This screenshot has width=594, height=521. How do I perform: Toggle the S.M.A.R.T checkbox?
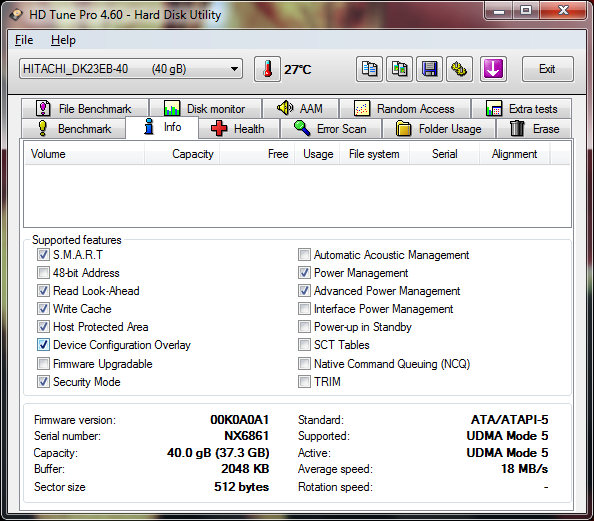[x=43, y=255]
